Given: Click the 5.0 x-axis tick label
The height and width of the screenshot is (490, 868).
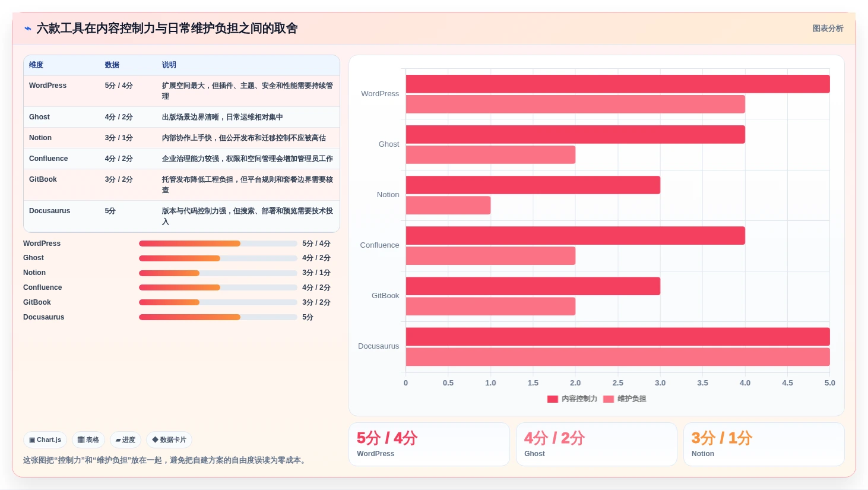Looking at the screenshot, I should 829,383.
